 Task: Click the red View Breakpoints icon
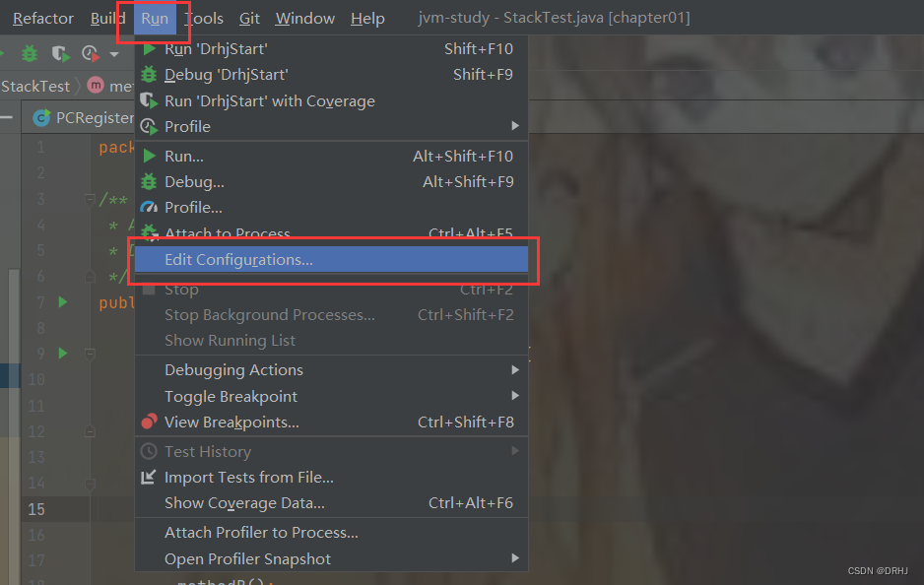149,422
